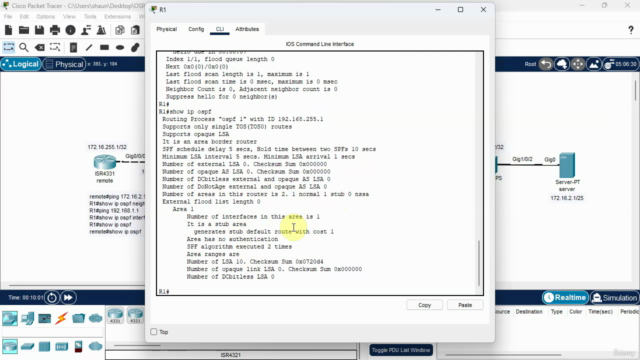Launch the Activity Wizard icon
The image size is (640, 360).
[101, 30]
